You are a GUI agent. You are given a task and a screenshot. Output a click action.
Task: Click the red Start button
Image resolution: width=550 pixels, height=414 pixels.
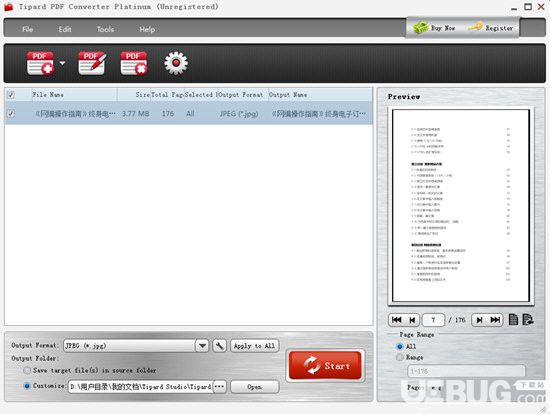325,365
